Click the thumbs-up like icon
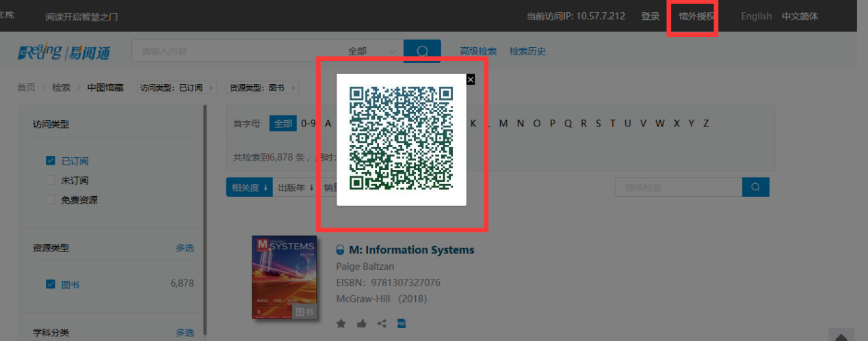868x341 pixels. coord(361,323)
